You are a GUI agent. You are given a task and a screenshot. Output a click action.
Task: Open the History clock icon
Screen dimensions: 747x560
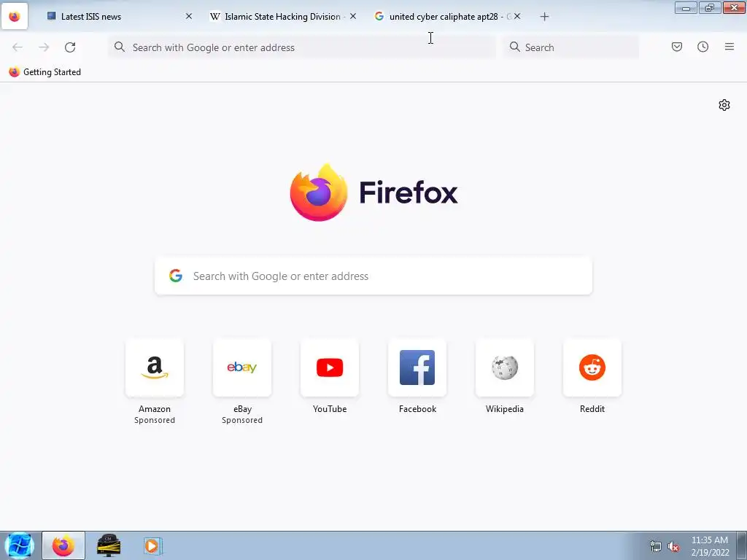coord(703,47)
